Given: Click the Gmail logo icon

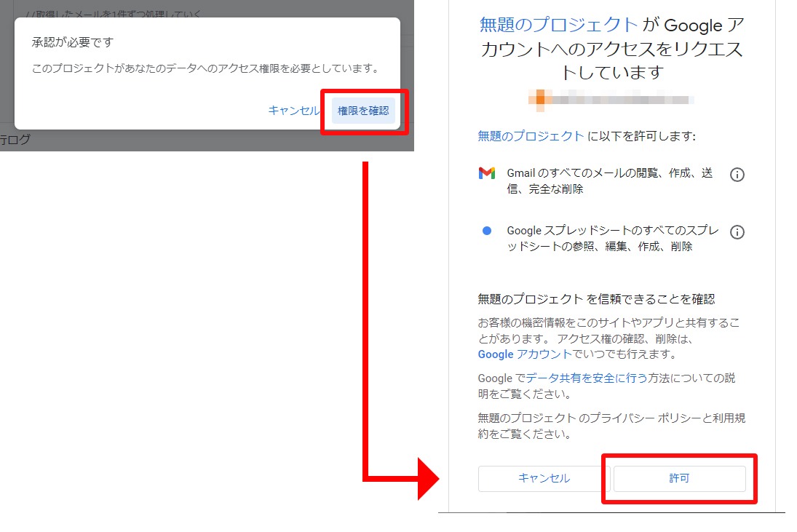Looking at the screenshot, I should click(487, 173).
